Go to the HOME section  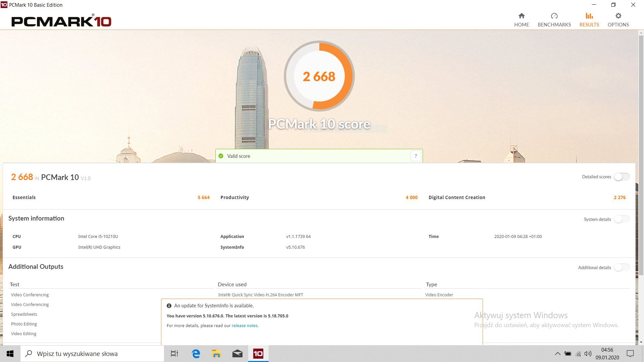click(521, 20)
